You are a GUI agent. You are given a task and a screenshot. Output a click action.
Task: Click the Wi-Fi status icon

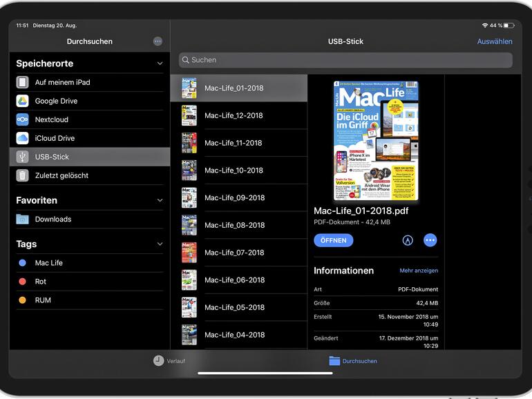click(485, 26)
